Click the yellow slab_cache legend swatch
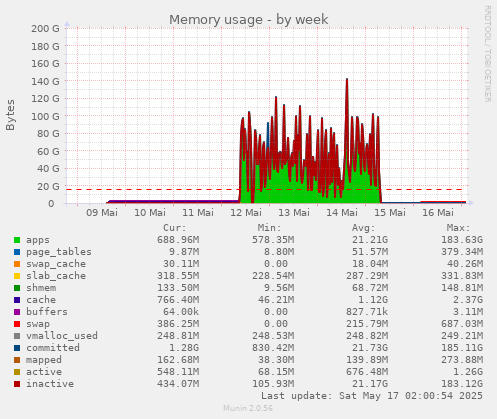497x419 pixels. click(17, 276)
